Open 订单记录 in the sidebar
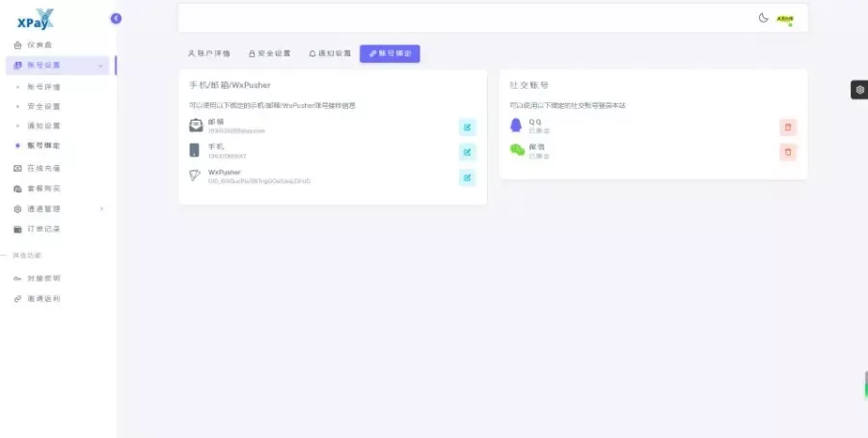 (x=43, y=229)
